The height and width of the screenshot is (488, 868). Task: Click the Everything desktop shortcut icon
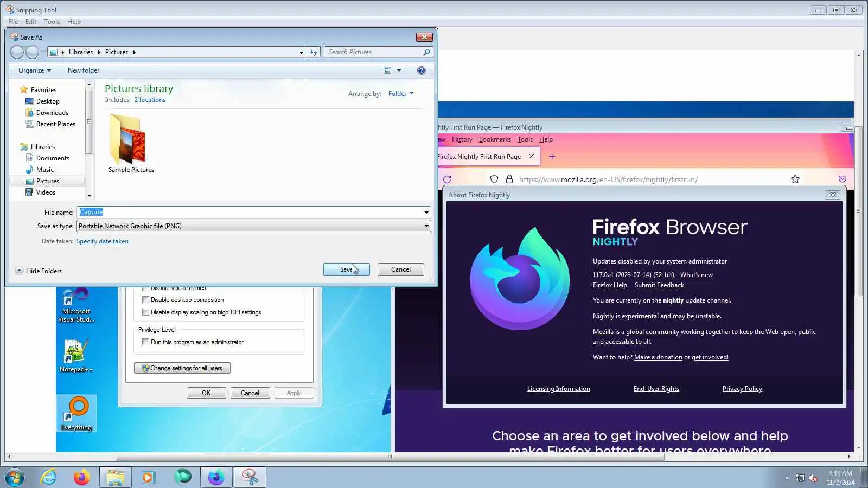pyautogui.click(x=76, y=414)
